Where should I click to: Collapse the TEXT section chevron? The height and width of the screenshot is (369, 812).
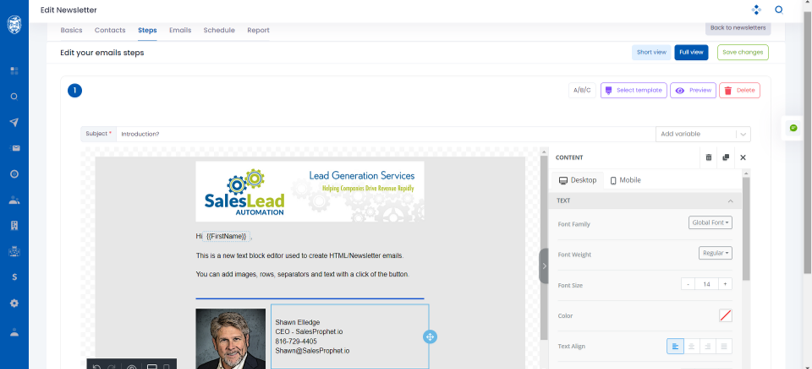tap(730, 200)
